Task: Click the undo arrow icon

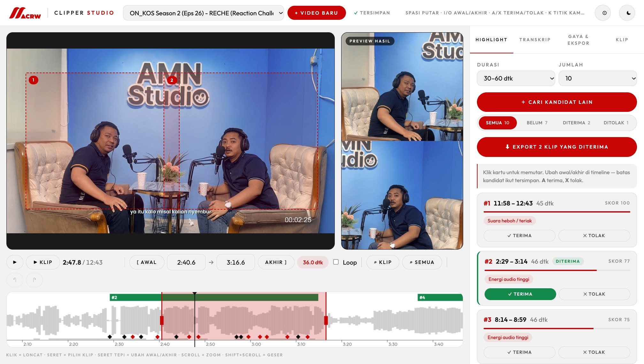Action: point(15,280)
